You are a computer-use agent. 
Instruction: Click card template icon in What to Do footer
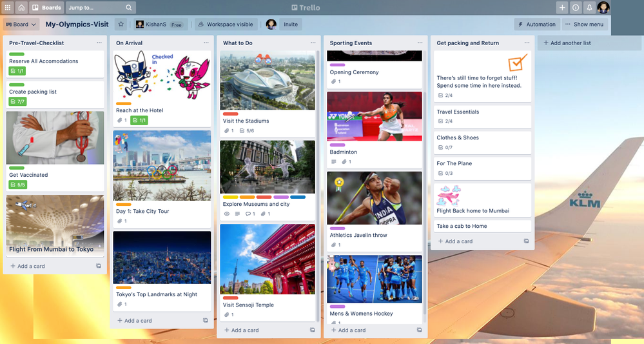313,330
